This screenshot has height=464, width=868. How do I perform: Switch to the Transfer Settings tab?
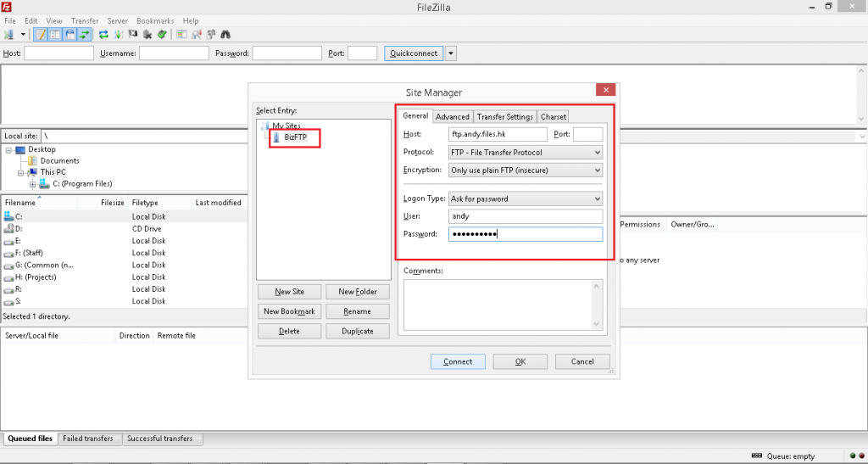(x=505, y=117)
